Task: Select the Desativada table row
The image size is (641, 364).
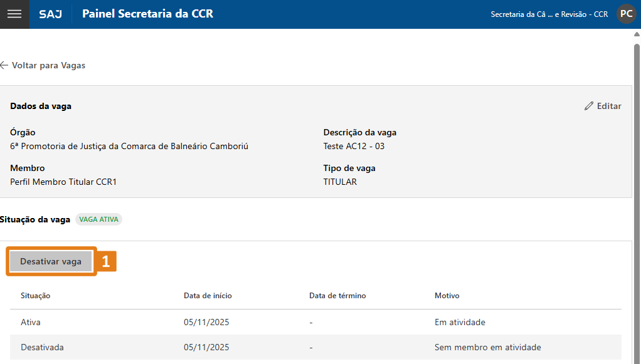Action: [315, 347]
